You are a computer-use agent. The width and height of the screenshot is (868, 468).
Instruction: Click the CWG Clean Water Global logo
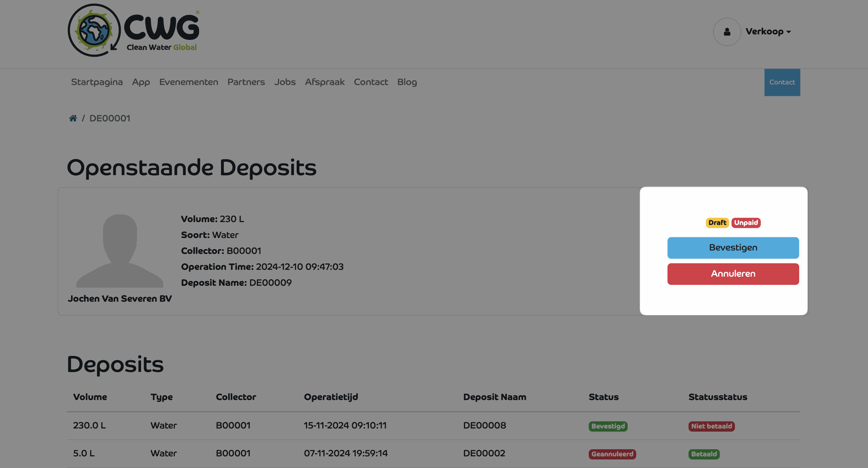tap(134, 30)
